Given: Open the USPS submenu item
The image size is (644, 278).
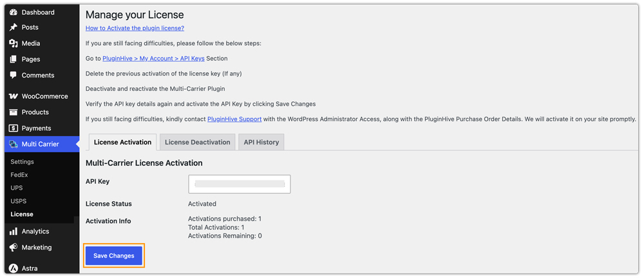Looking at the screenshot, I should 19,201.
